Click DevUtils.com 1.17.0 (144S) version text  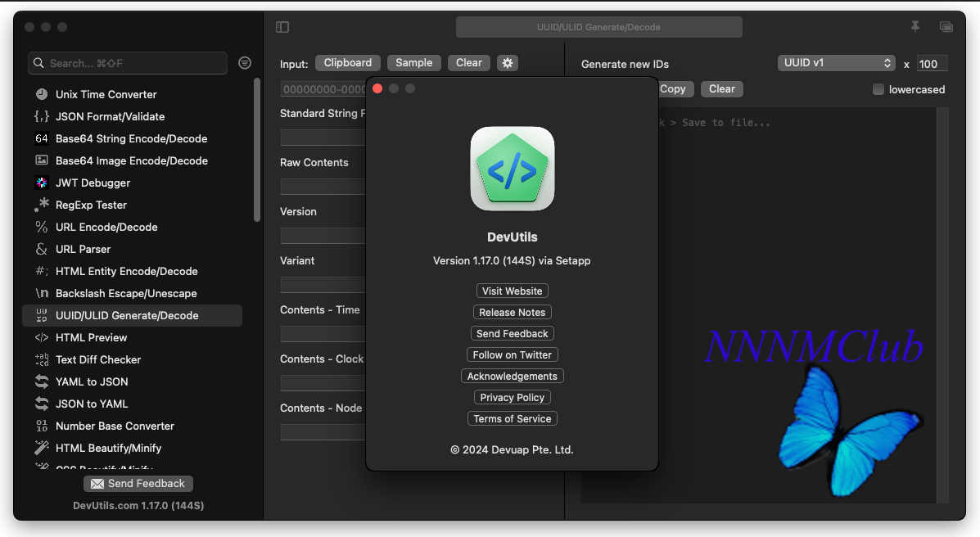click(138, 505)
